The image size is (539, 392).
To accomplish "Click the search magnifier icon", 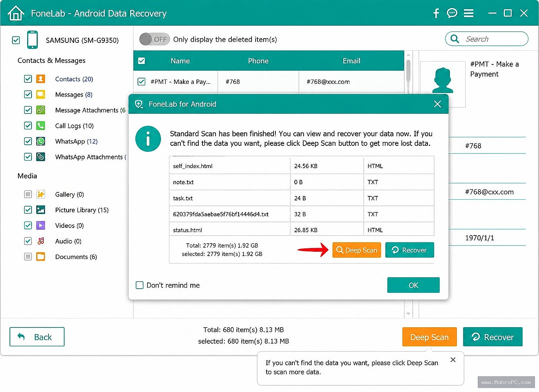I will click(x=455, y=39).
